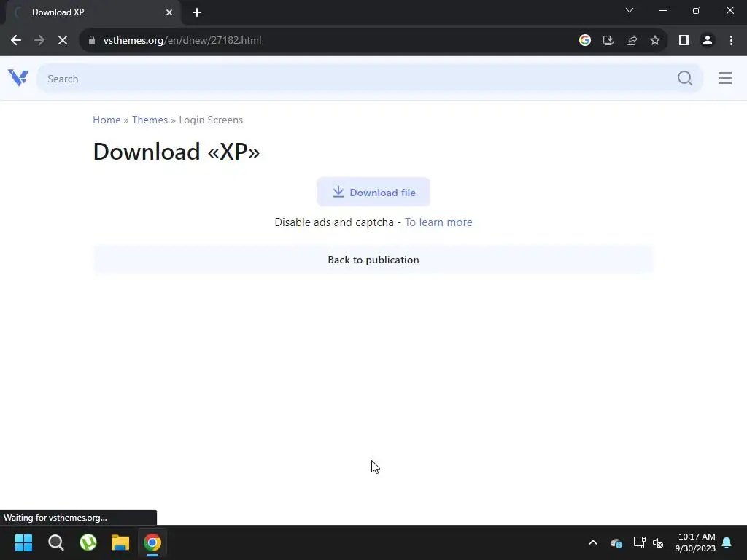
Task: Stop loading the page with X button
Action: [63, 41]
